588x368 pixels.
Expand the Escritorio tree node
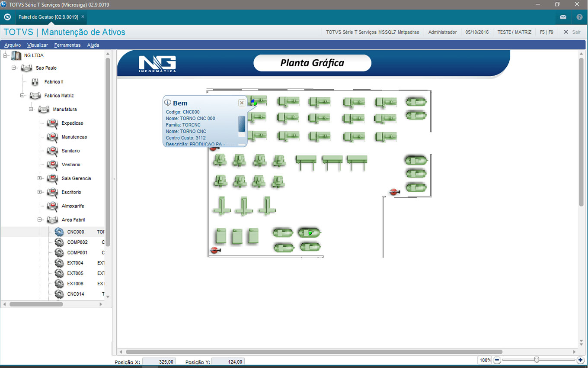point(40,192)
